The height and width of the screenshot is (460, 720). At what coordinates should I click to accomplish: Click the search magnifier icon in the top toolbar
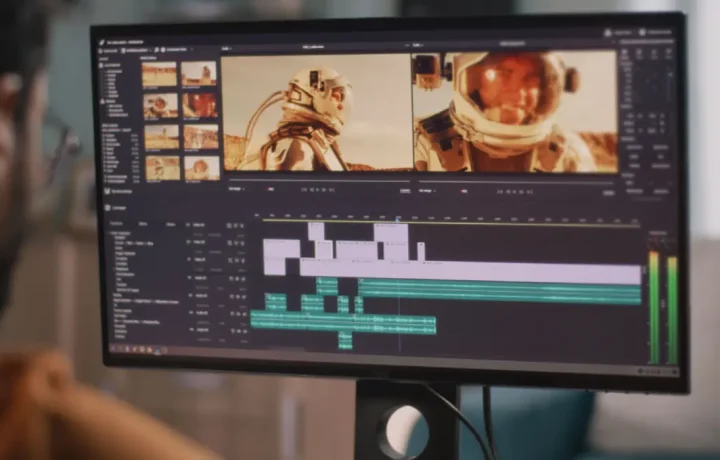click(157, 50)
